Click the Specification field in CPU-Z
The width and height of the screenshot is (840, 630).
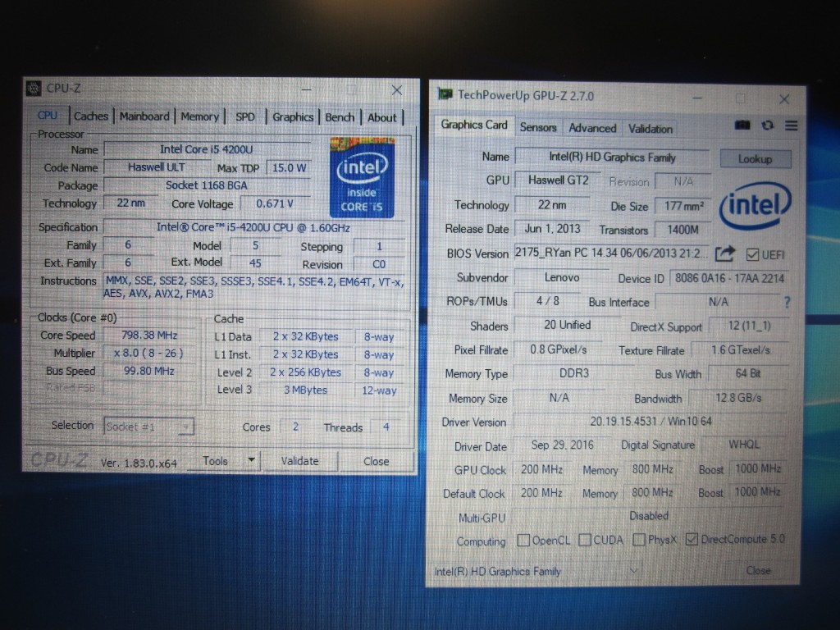pos(253,227)
